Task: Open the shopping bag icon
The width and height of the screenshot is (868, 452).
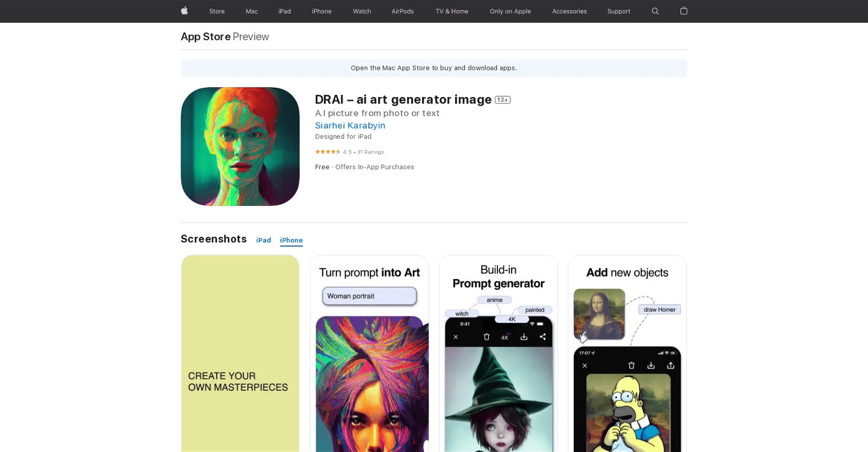Action: click(684, 11)
